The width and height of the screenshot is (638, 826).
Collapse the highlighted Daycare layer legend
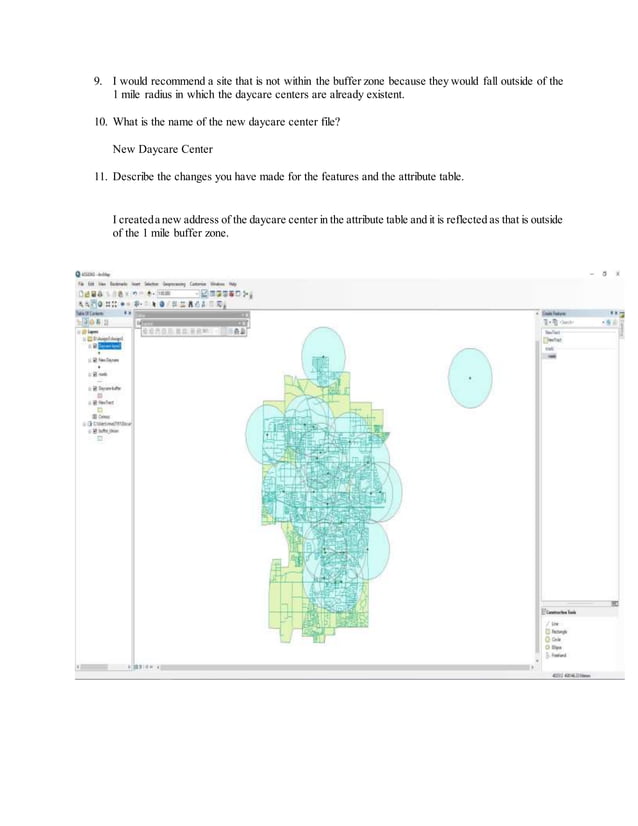[90, 346]
